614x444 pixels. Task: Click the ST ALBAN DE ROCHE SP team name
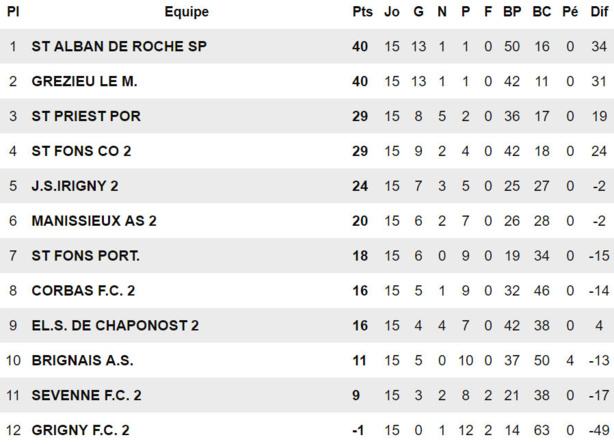click(120, 46)
